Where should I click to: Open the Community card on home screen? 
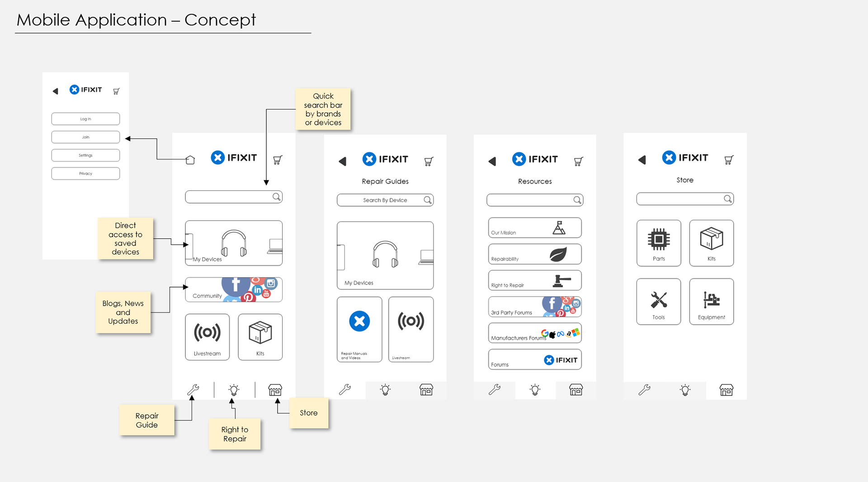(234, 289)
